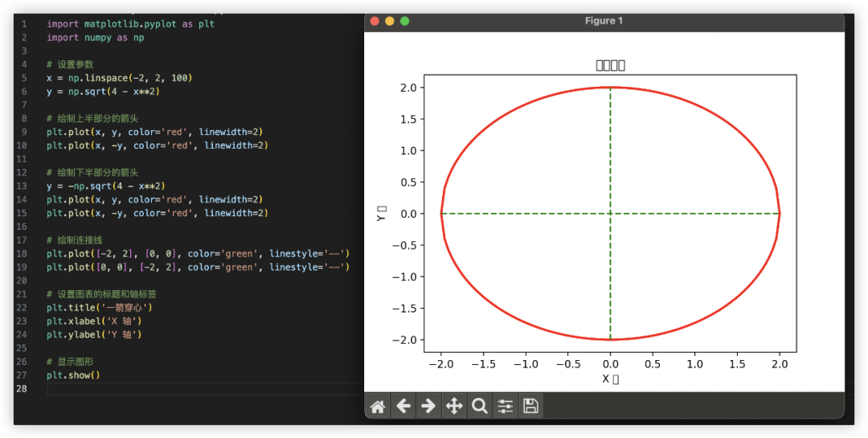Go back to the previous plot view
This screenshot has width=868, height=438.
(x=403, y=407)
